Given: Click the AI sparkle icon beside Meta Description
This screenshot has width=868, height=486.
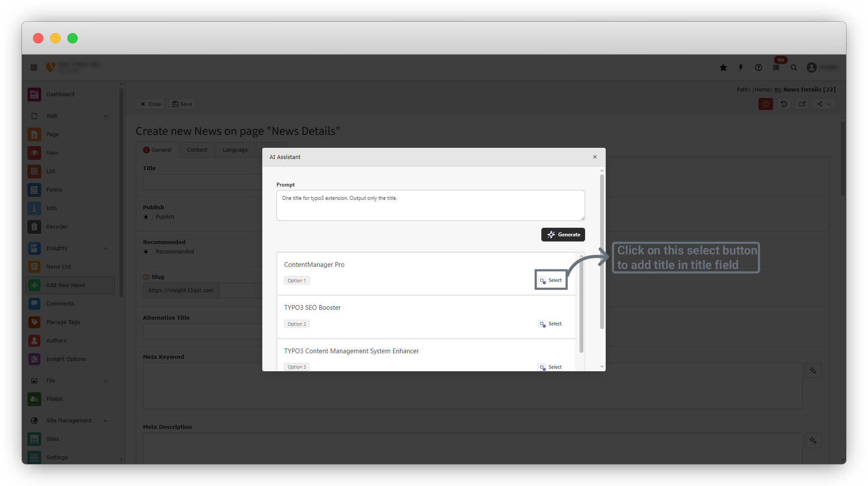Looking at the screenshot, I should 813,440.
